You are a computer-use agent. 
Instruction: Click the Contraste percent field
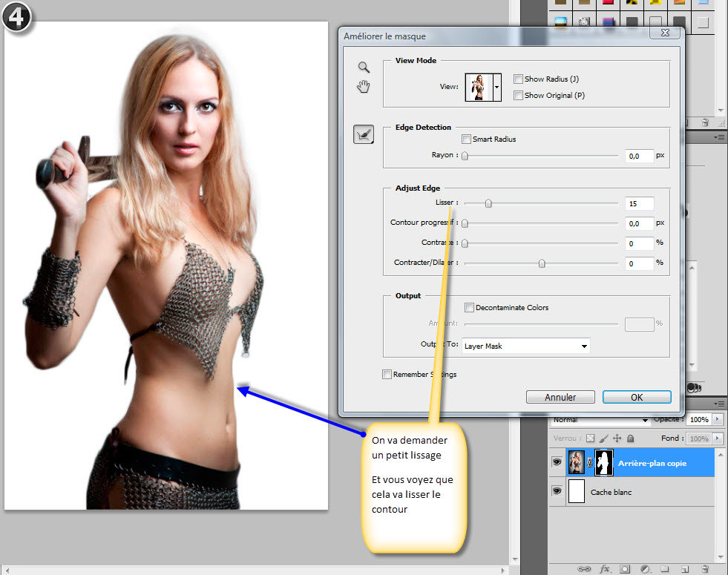click(640, 243)
